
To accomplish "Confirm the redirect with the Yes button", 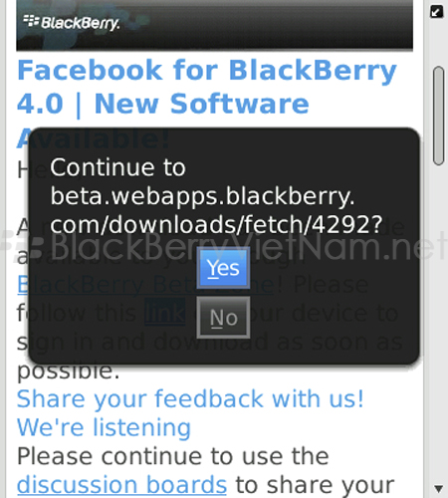I will point(223,268).
